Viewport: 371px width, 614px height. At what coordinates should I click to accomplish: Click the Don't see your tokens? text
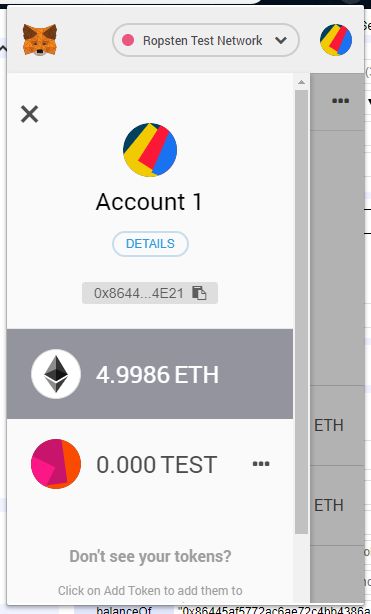tap(150, 556)
